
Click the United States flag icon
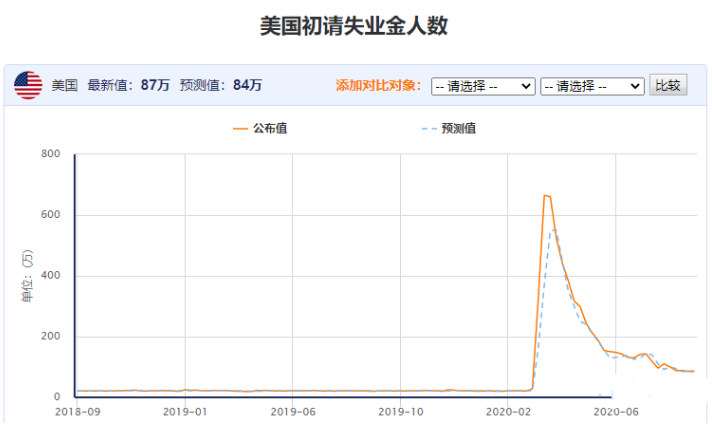[x=28, y=85]
